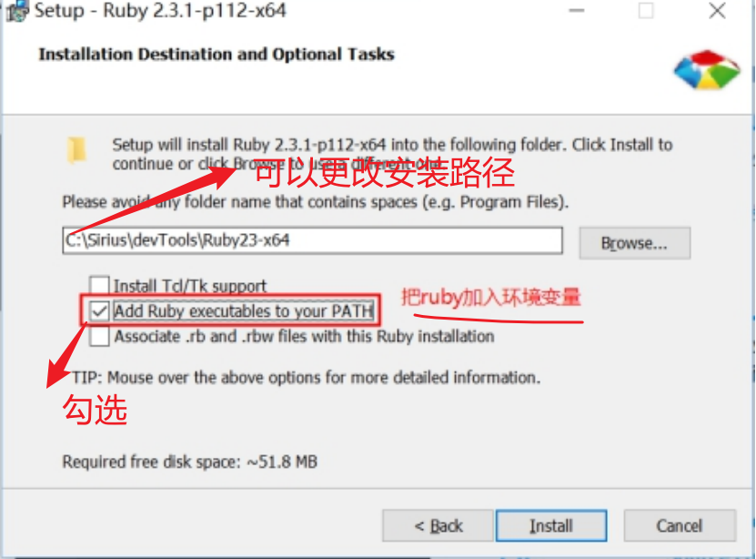This screenshot has height=559, width=756.
Task: Open the Browse... folder chooser
Action: (634, 243)
